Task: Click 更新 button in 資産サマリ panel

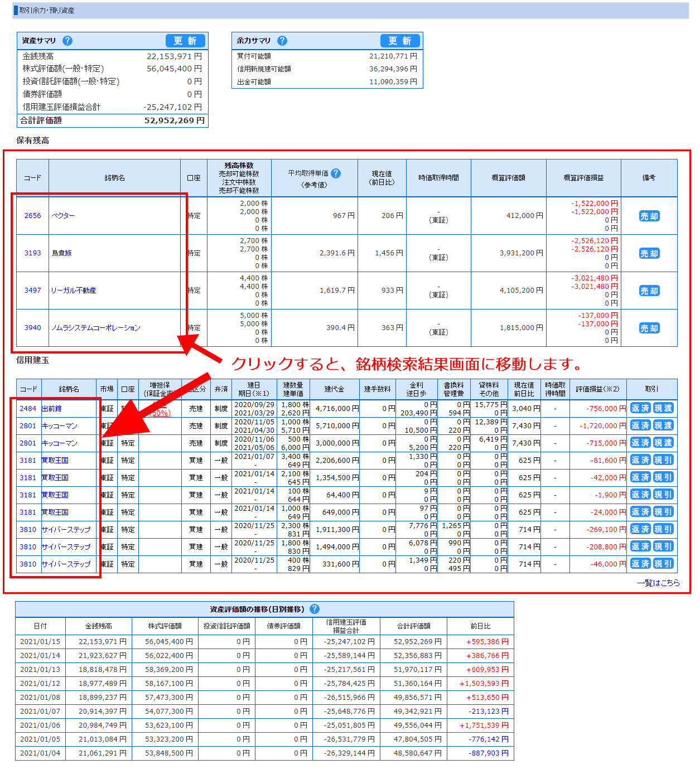Action: (x=185, y=41)
